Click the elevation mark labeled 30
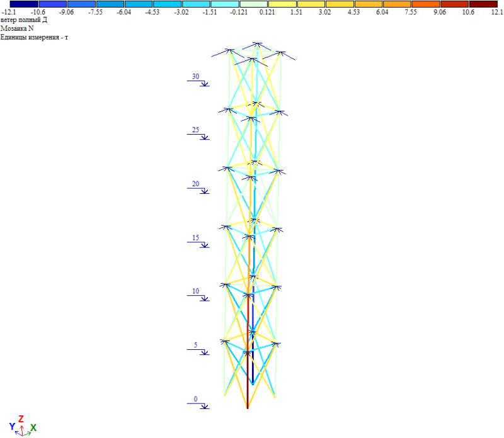The height and width of the screenshot is (438, 504). [198, 81]
